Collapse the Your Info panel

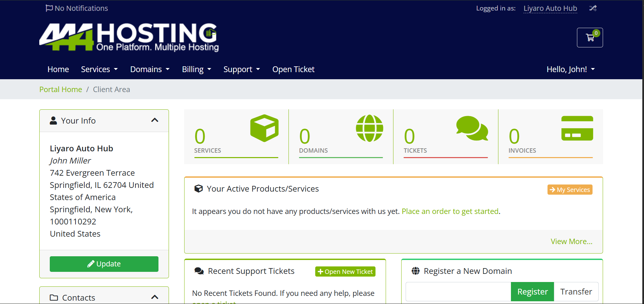pos(155,121)
